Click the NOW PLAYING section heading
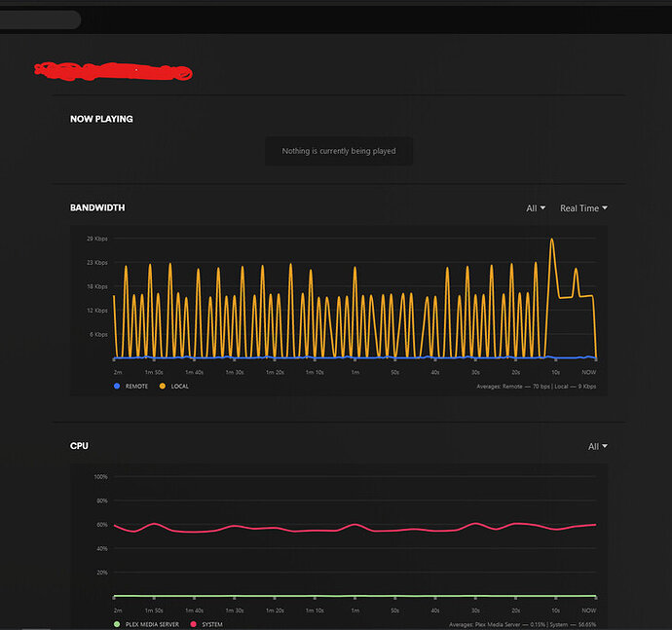Image resolution: width=672 pixels, height=630 pixels. pos(101,119)
